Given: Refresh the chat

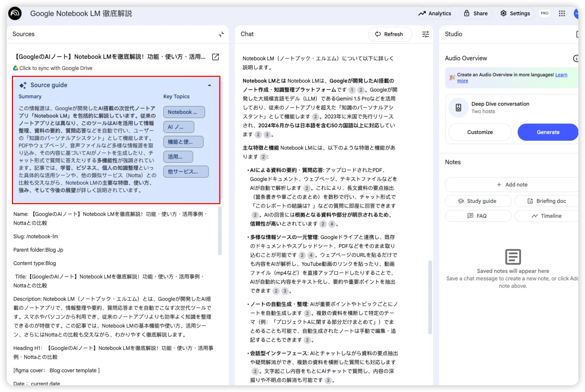Looking at the screenshot, I should (x=390, y=34).
